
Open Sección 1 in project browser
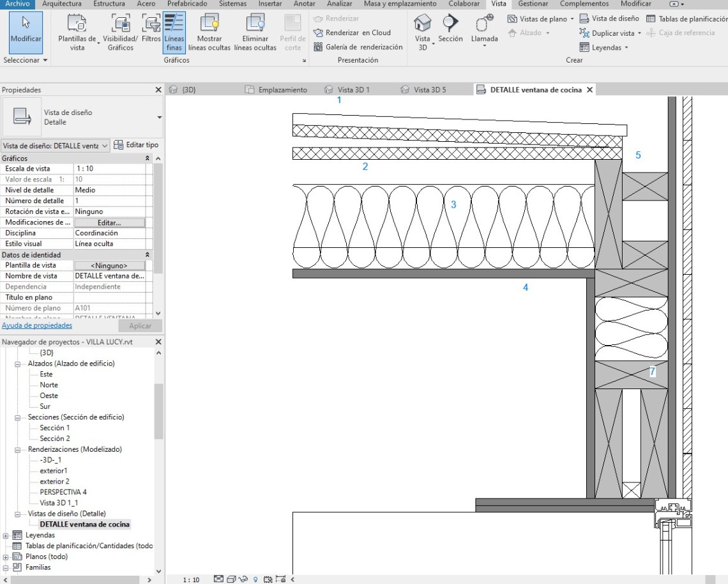(x=54, y=428)
